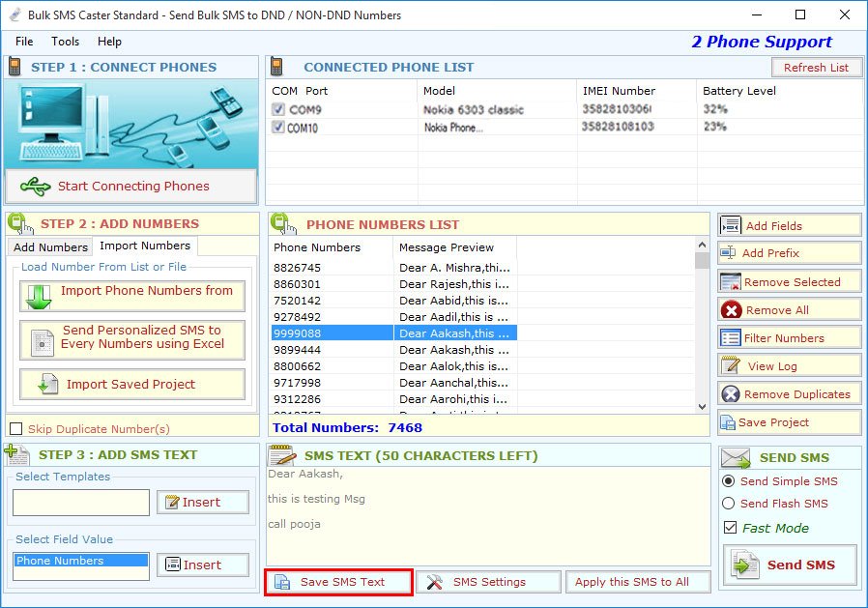Click the Nokia 6303 classic model cell

[474, 109]
